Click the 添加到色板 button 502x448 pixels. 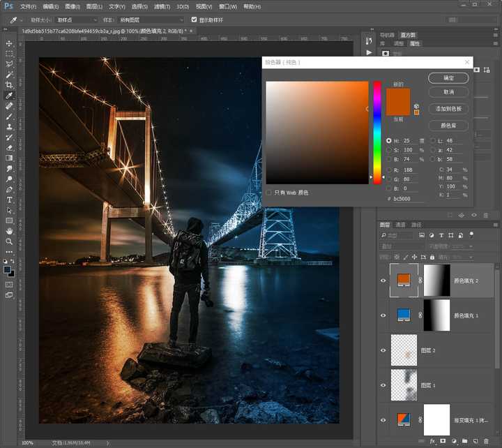click(x=448, y=109)
